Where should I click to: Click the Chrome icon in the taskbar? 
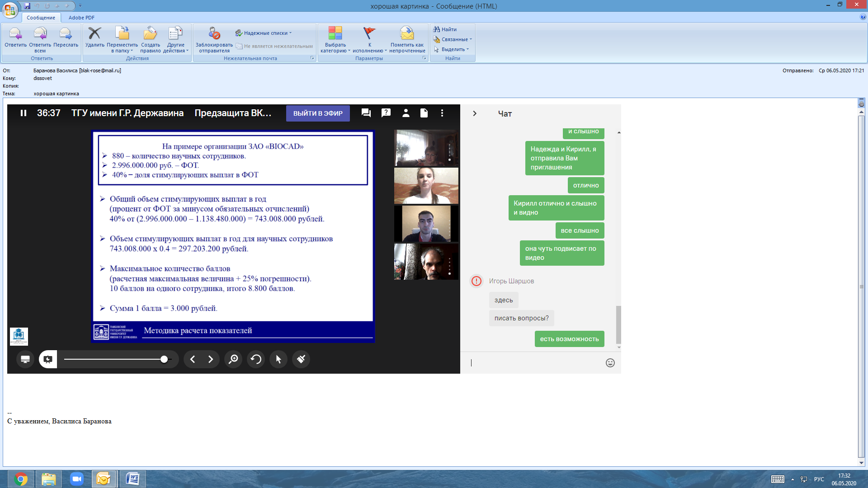(x=21, y=479)
